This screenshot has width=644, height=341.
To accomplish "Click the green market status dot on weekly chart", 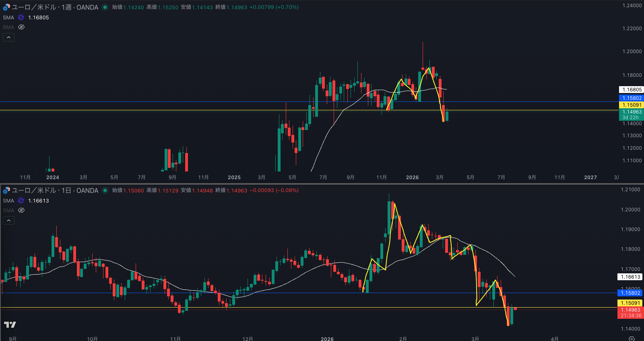I will coord(105,7).
